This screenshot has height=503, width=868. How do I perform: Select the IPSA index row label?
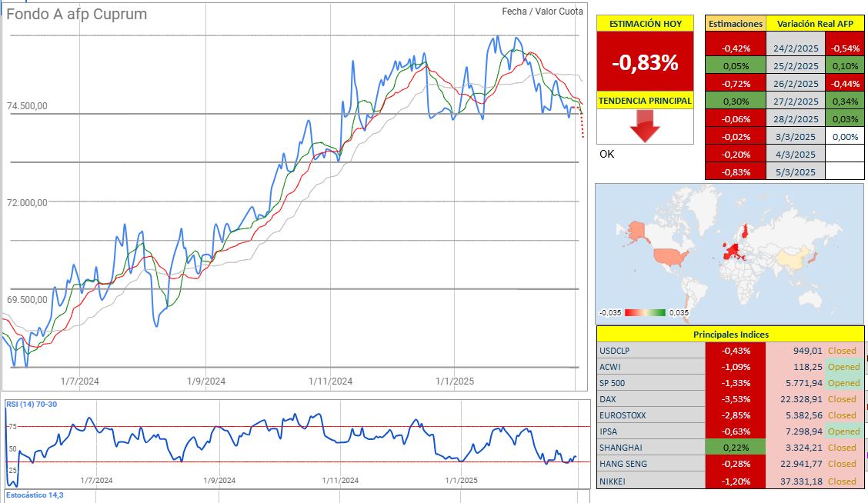(650, 431)
